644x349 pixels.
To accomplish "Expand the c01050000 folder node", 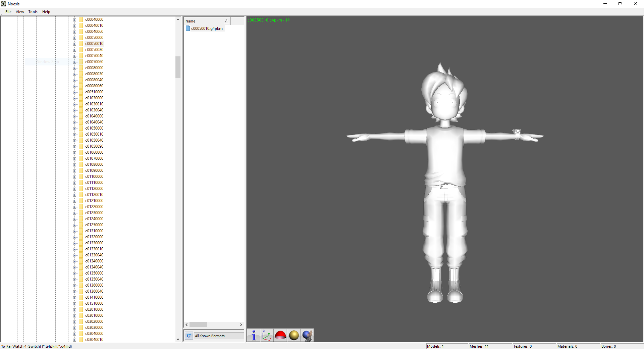I will coord(74,129).
